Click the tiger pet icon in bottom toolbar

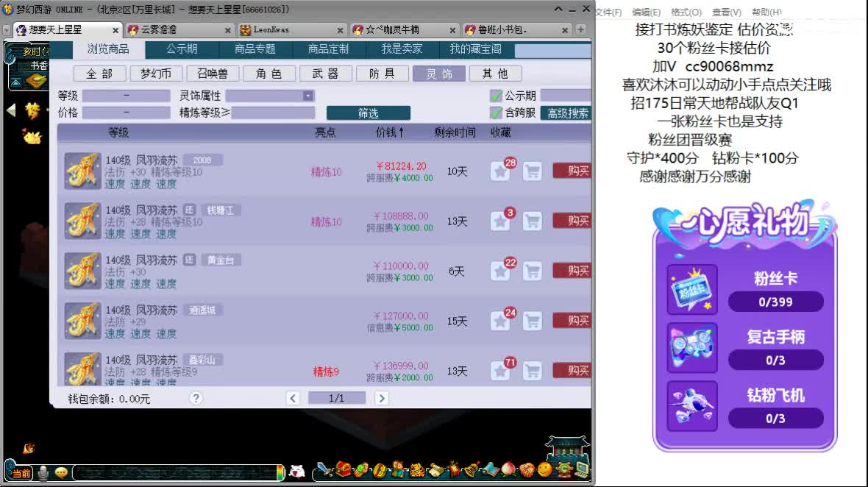pyautogui.click(x=416, y=470)
